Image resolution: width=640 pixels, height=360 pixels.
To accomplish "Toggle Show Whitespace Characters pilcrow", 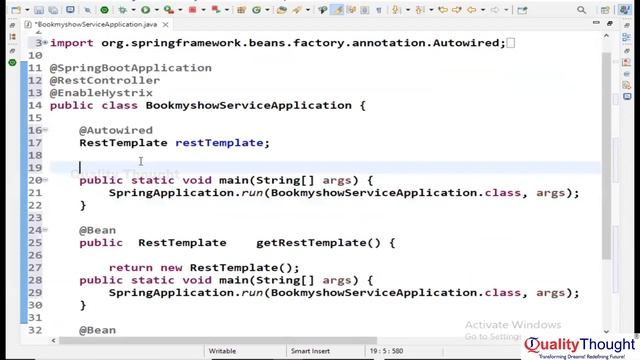I will point(379,10).
